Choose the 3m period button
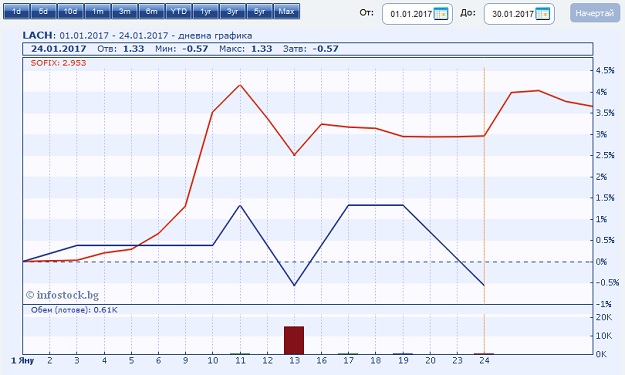The image size is (625, 375). [x=124, y=12]
